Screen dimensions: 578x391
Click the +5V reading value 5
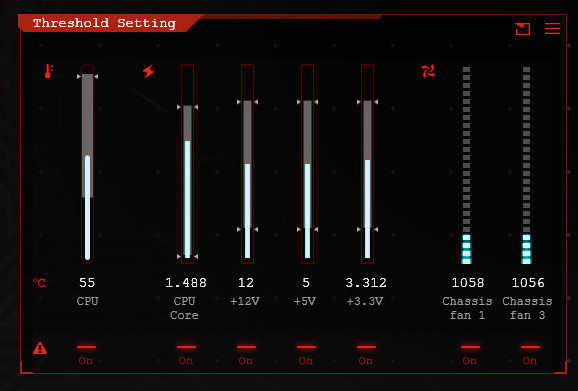(306, 283)
